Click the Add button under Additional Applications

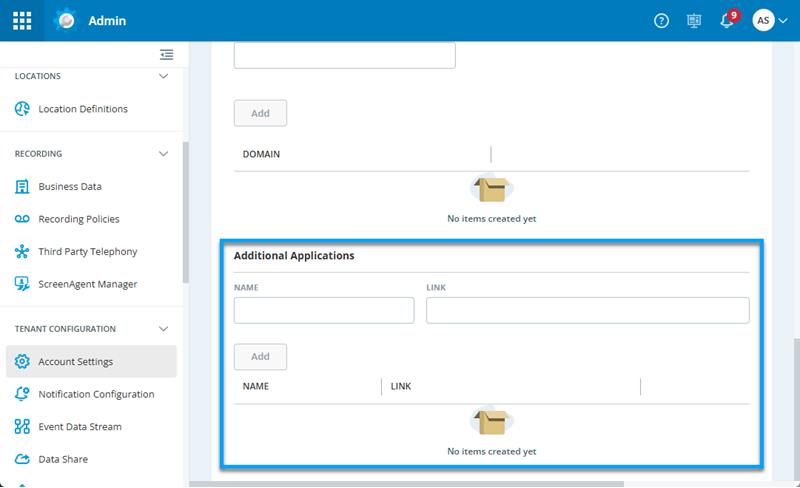coord(260,357)
